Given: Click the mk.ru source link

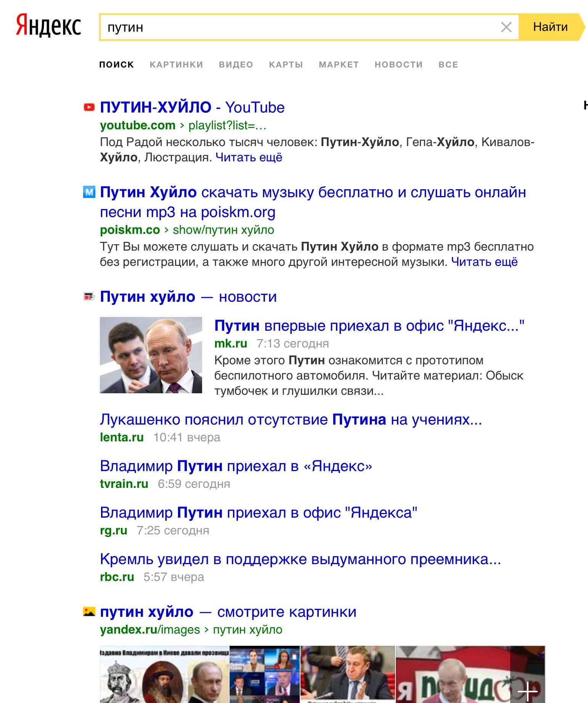Looking at the screenshot, I should click(x=231, y=343).
